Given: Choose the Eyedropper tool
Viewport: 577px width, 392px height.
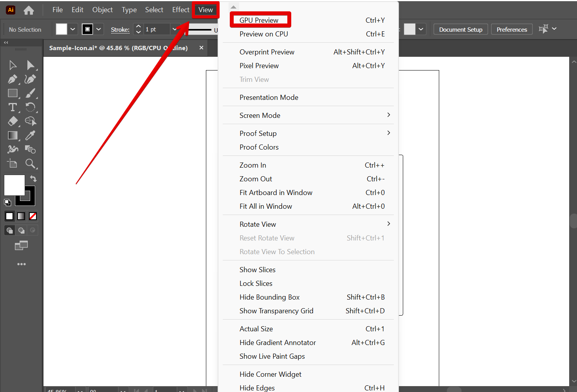Looking at the screenshot, I should click(x=30, y=135).
